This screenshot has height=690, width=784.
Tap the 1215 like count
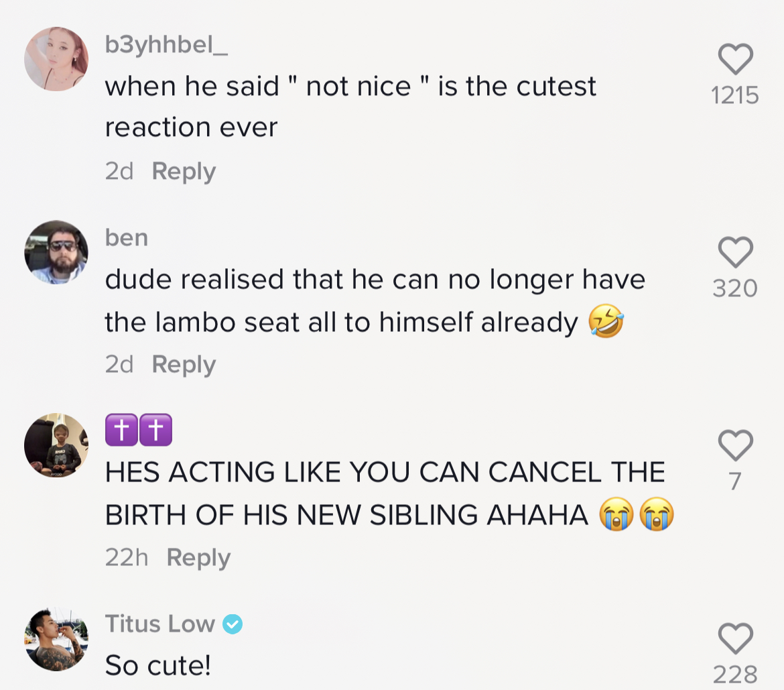tap(735, 95)
